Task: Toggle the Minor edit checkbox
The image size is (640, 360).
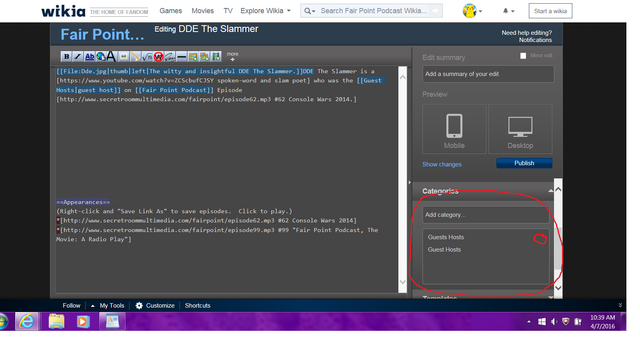Action: pos(523,56)
